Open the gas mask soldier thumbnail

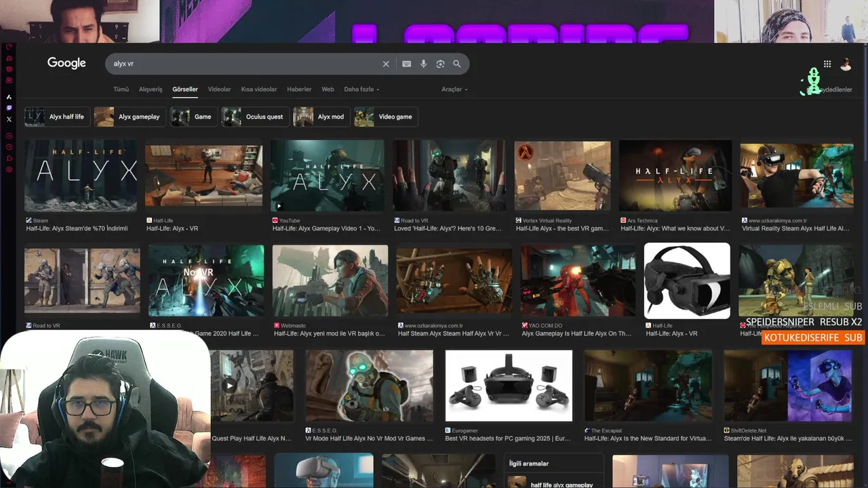[x=369, y=386]
